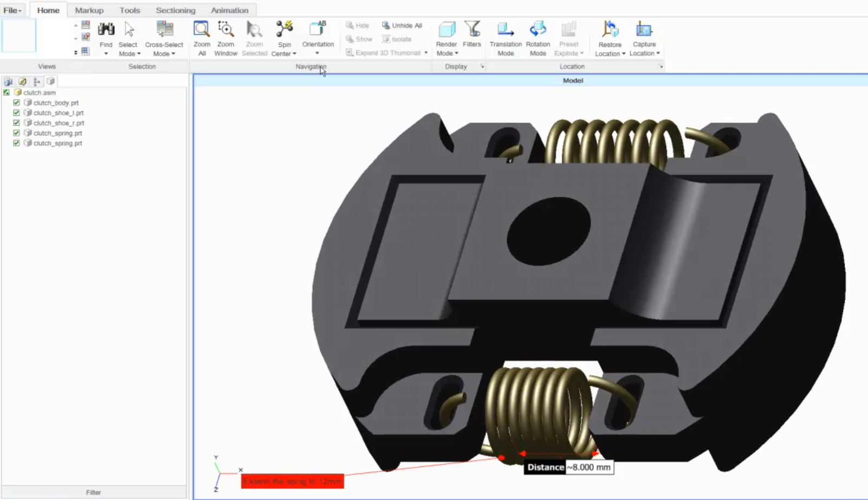Switch to the Sectioning tab

click(175, 10)
